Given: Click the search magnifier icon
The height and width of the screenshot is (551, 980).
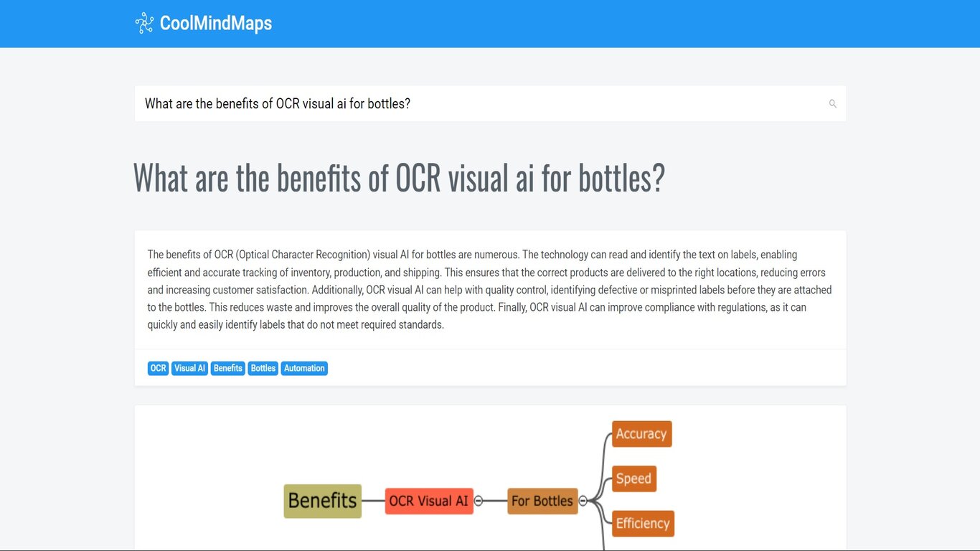Looking at the screenshot, I should 833,104.
